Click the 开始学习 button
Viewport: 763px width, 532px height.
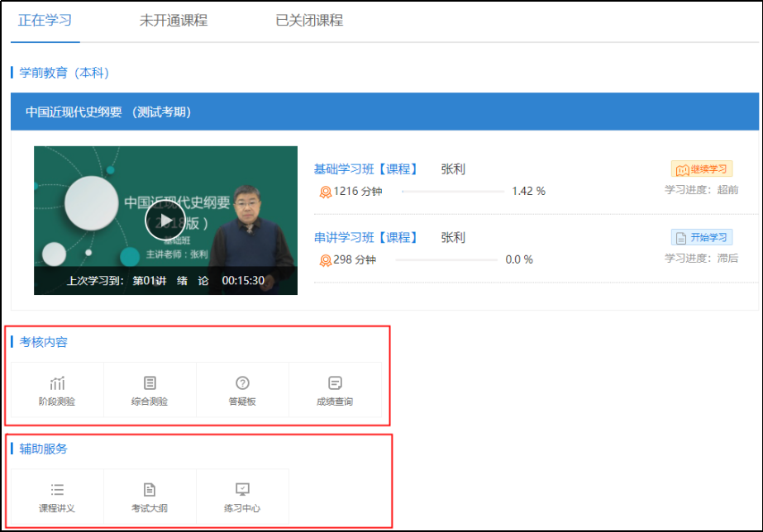tap(702, 237)
